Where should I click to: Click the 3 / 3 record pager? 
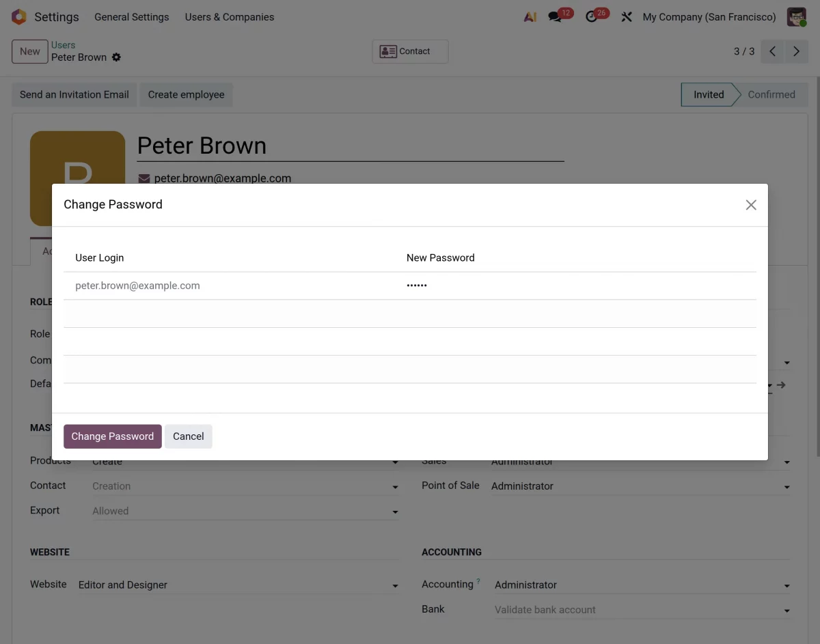click(x=744, y=51)
